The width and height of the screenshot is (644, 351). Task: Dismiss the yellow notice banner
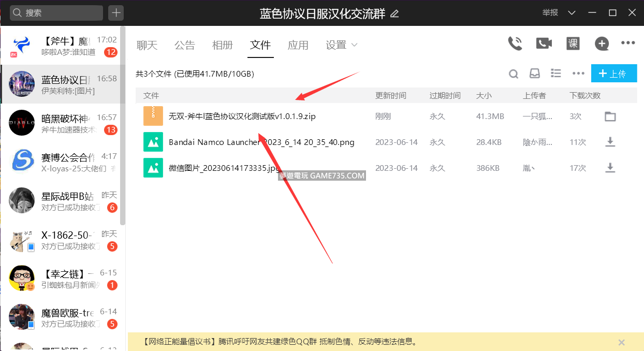click(622, 342)
